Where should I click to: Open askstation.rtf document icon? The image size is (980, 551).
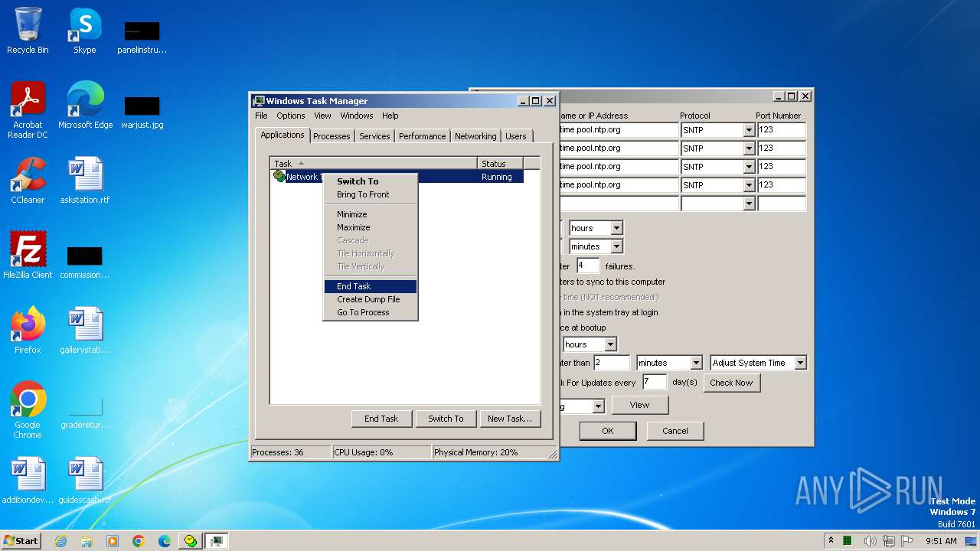(85, 181)
